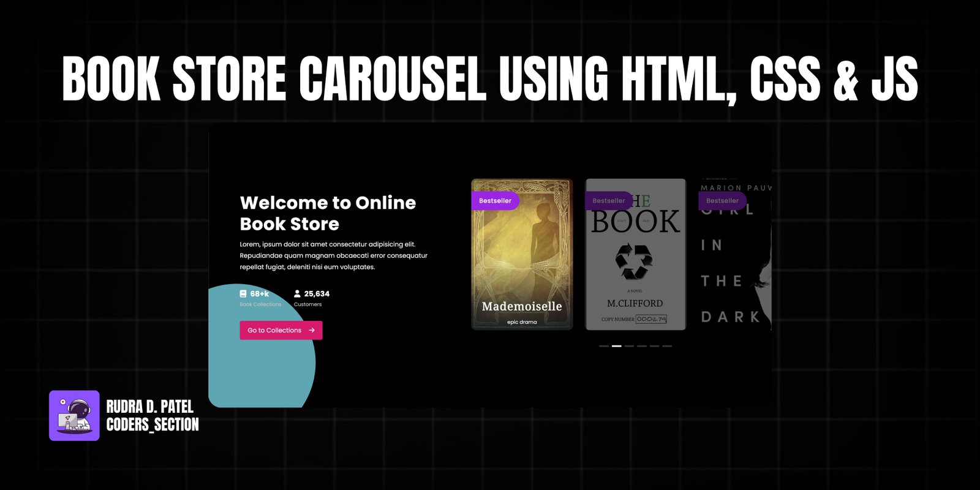This screenshot has width=980, height=490.
Task: Click the Bestseller badge on The Book
Action: tap(609, 201)
